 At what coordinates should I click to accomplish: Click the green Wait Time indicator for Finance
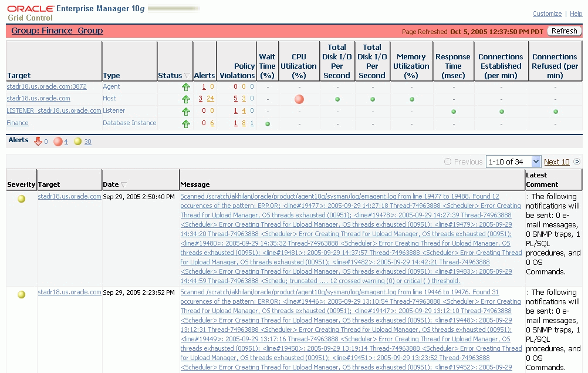coord(268,123)
